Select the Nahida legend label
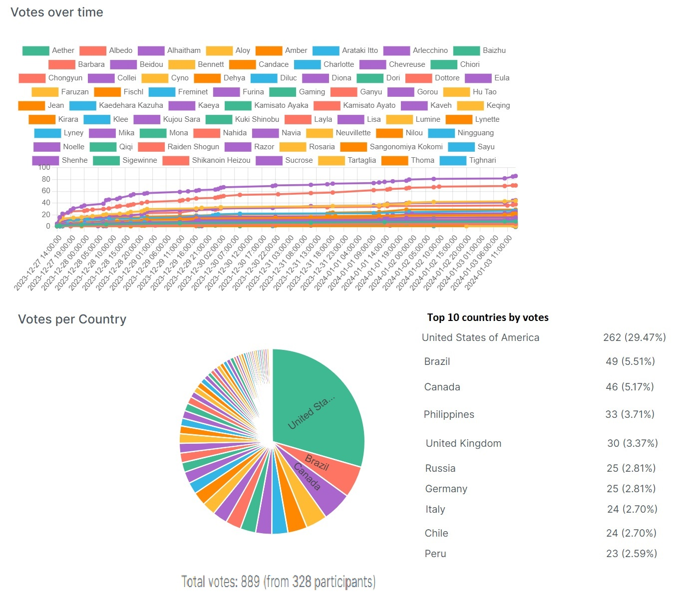675x616 pixels. click(x=235, y=133)
